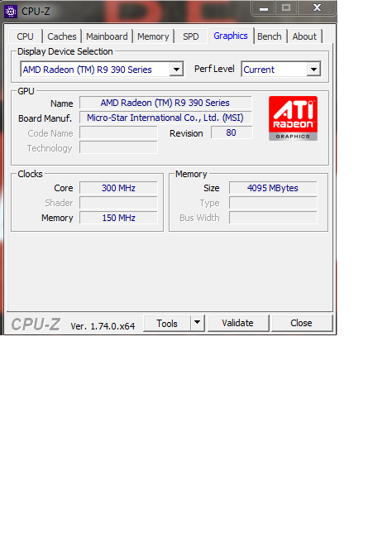Select the Memory tab
This screenshot has height=558, width=392.
pyautogui.click(x=153, y=36)
